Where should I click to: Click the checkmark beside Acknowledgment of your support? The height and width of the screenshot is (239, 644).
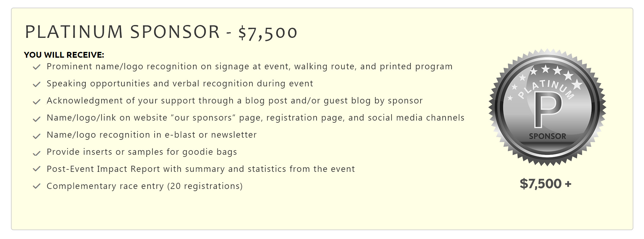[37, 102]
